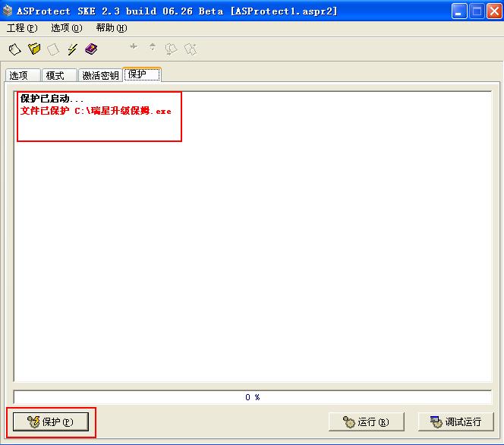Click the New project toolbar icon
This screenshot has height=445, width=504.
point(14,49)
